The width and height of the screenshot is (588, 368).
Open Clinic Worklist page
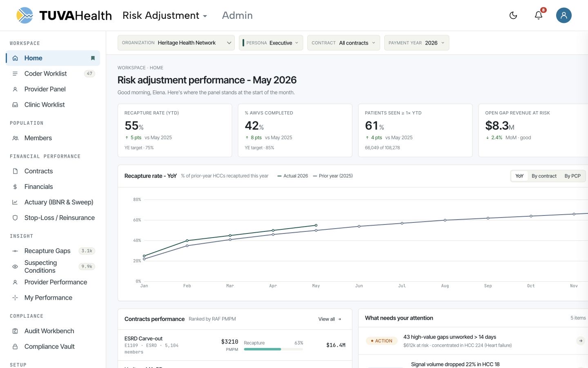[x=53, y=105]
